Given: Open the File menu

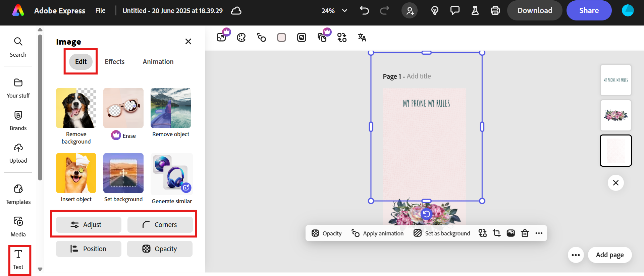Looking at the screenshot, I should (100, 10).
